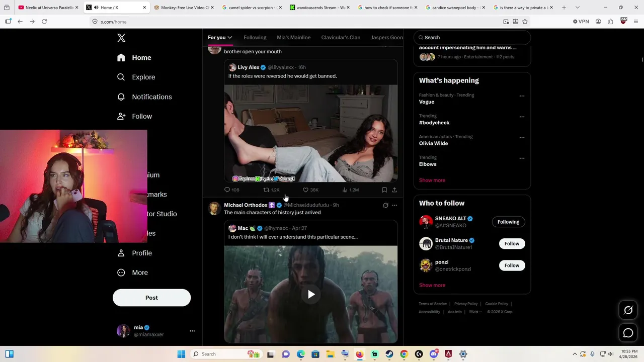Toggle the VPN button in the toolbar
644x362 pixels.
pos(581,22)
